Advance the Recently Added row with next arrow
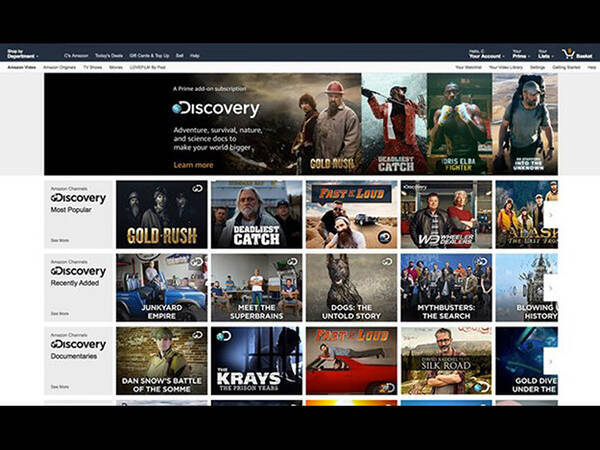Viewport: 600px width, 450px height. (551, 288)
